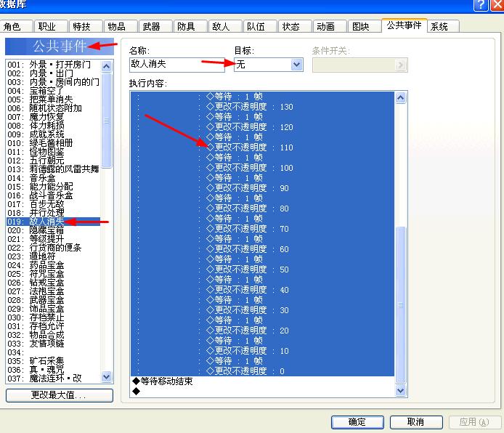Click the 更改最大值 button
504x433 pixels.
pos(60,395)
